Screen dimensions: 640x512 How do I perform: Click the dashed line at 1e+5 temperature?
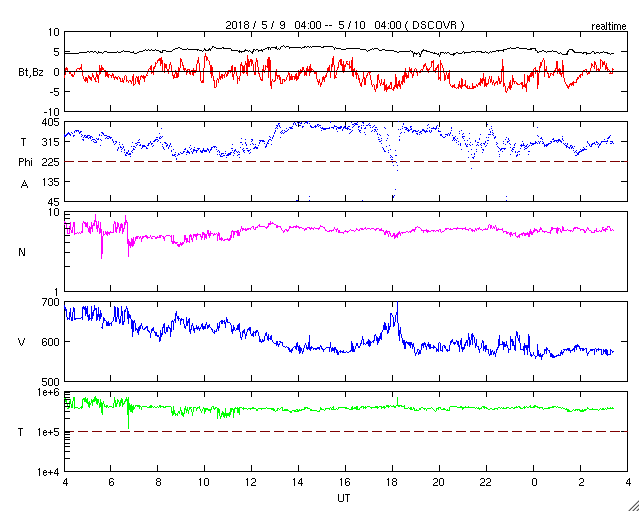[x=346, y=431]
